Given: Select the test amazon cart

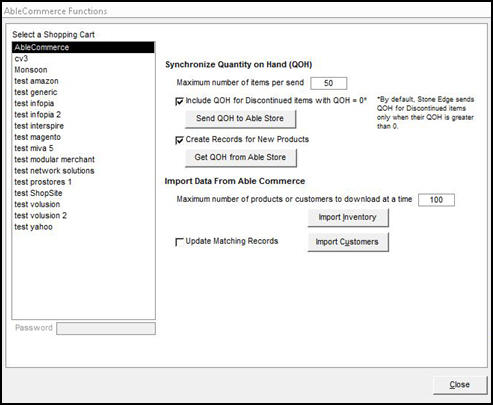Looking at the screenshot, I should click(x=83, y=81).
